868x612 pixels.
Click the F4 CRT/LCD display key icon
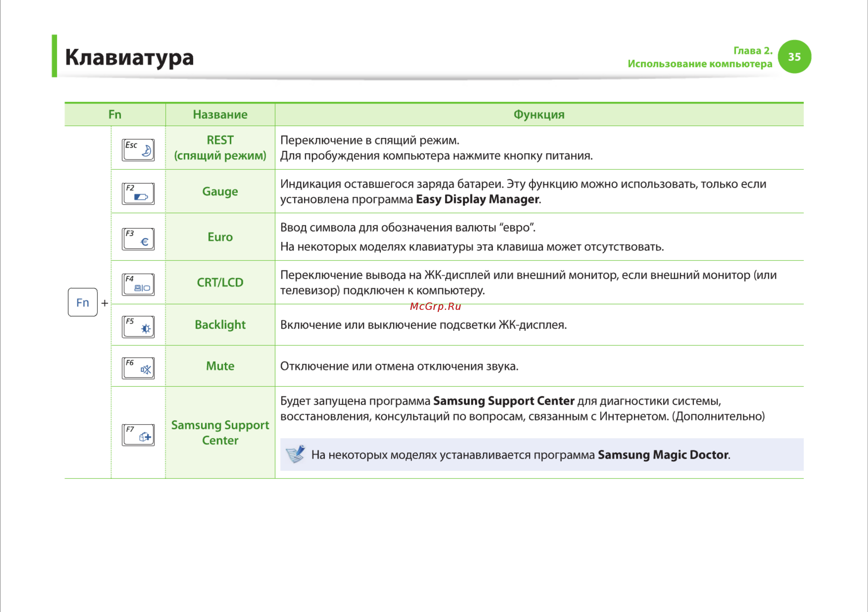138,284
